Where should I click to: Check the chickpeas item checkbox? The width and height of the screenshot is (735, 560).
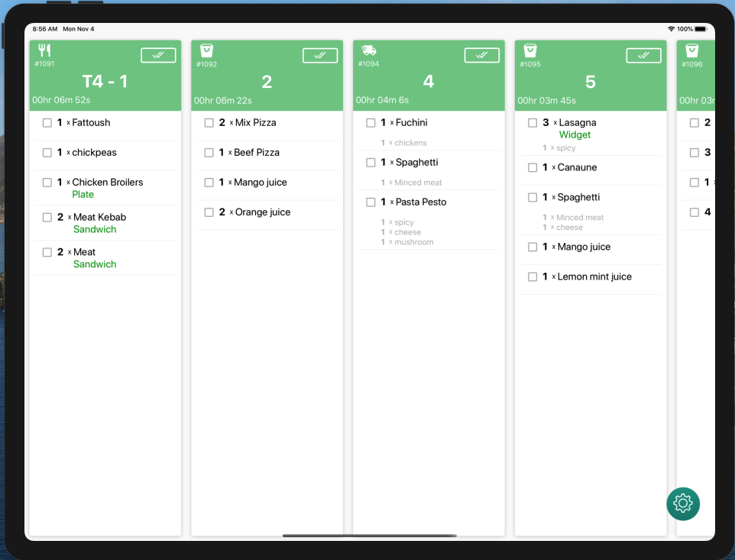47,153
